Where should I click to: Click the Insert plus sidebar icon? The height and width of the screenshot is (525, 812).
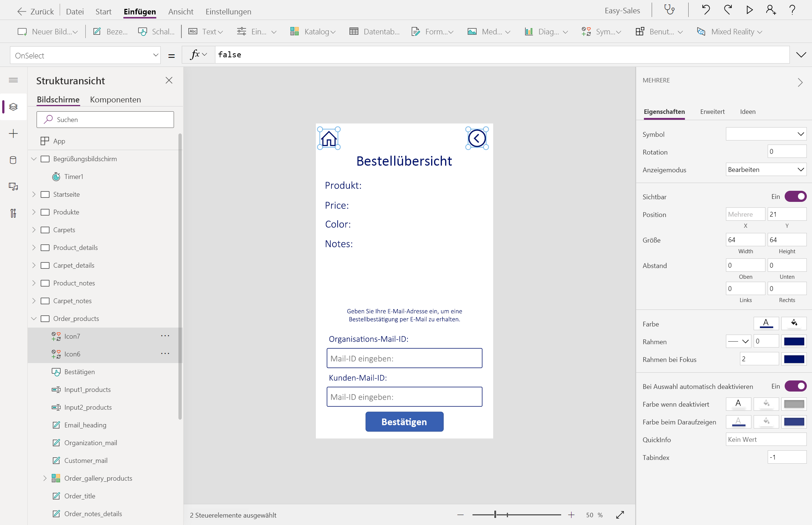13,133
